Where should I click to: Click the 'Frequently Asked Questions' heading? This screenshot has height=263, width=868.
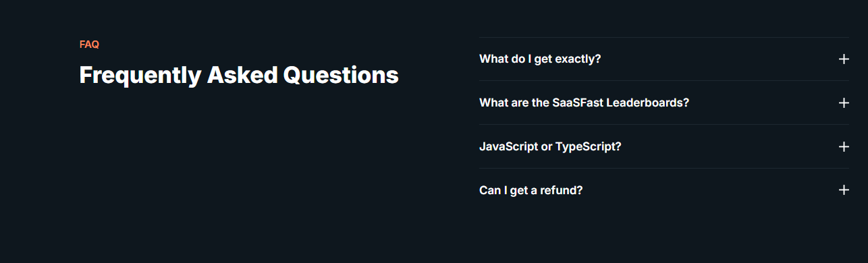coord(239,75)
